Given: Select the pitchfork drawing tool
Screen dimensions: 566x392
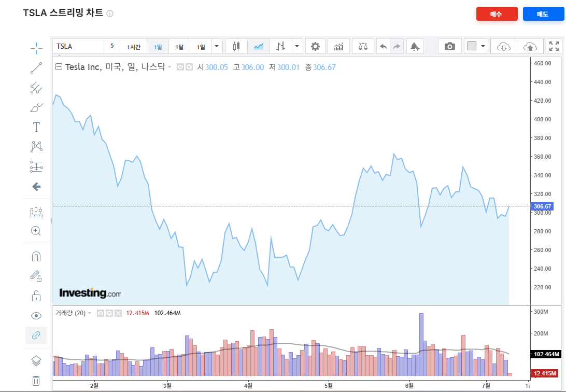Looking at the screenshot, I should coord(36,88).
